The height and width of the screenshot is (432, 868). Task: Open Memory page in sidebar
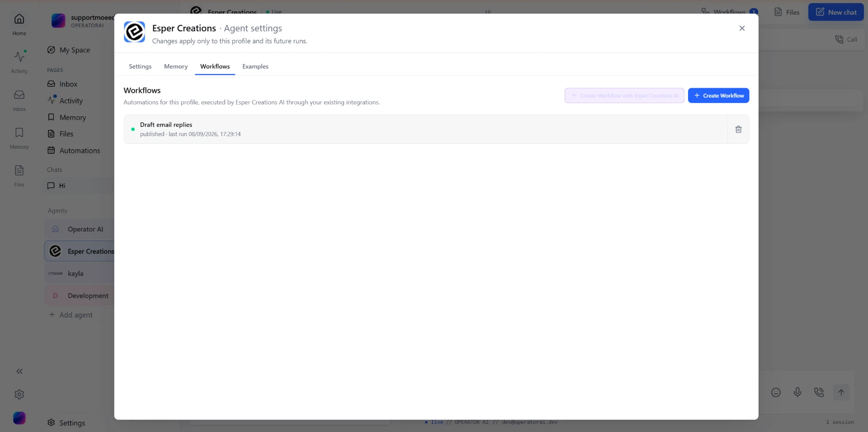tap(72, 117)
